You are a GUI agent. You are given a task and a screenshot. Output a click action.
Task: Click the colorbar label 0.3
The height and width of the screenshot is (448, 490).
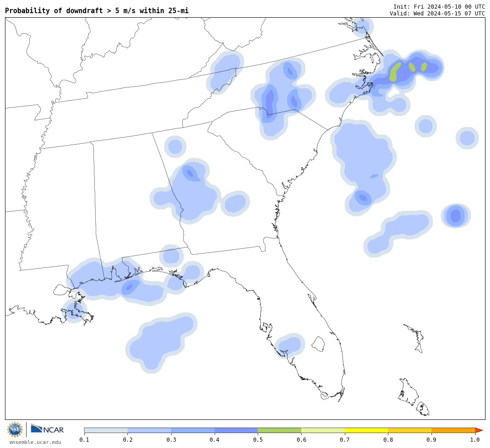(x=171, y=440)
